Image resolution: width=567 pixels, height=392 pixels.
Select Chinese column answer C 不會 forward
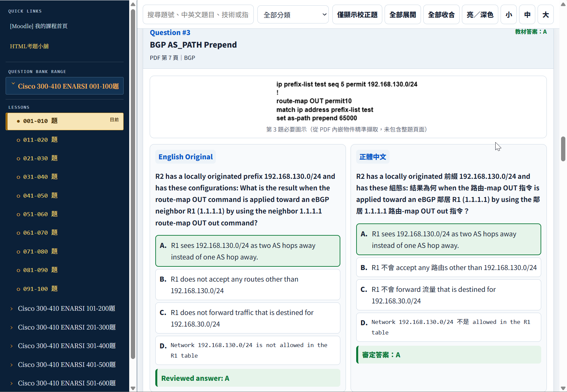click(449, 295)
